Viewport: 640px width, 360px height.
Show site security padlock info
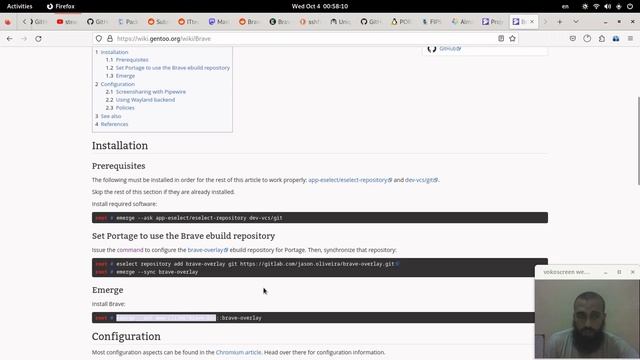[x=110, y=38]
